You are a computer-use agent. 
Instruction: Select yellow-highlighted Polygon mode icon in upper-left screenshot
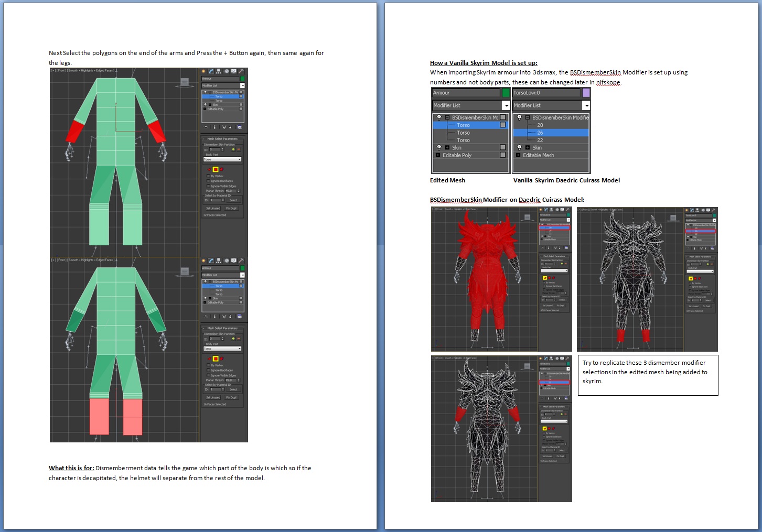click(216, 169)
